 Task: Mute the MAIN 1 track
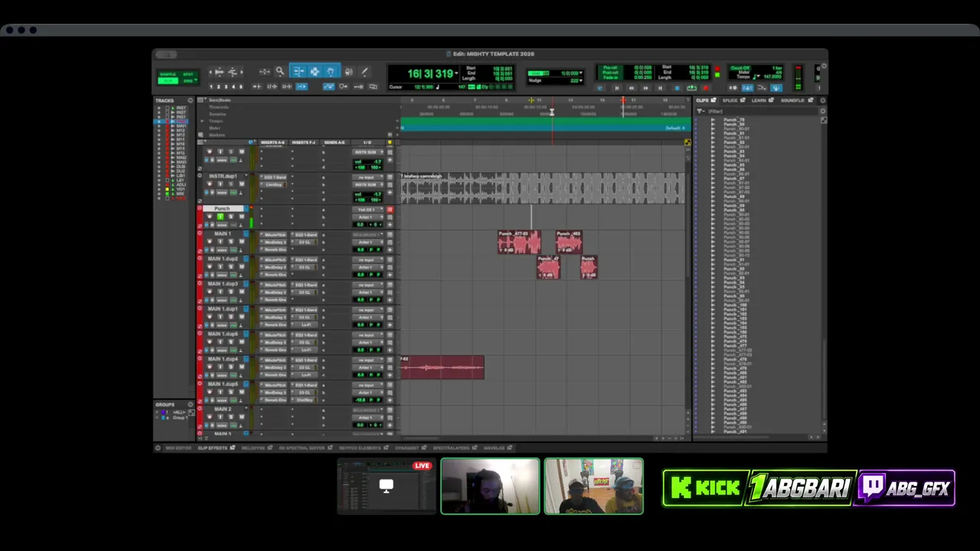241,242
